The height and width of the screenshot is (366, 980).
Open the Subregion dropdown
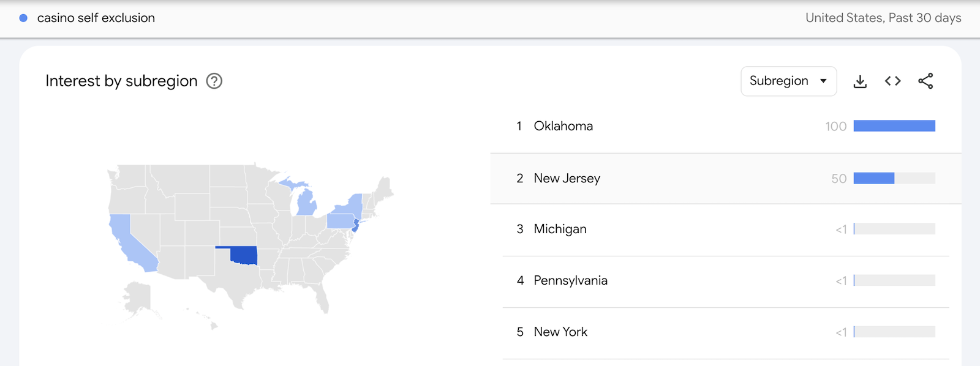point(788,81)
